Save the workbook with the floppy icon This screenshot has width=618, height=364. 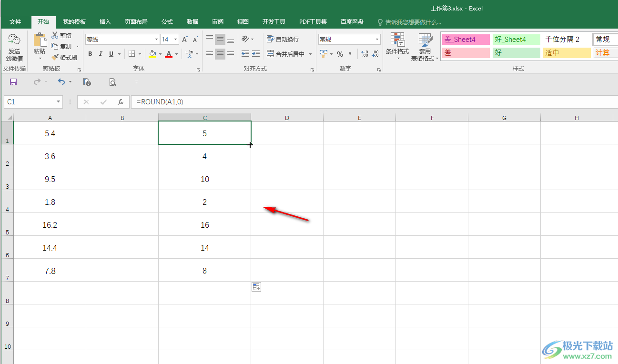(13, 82)
